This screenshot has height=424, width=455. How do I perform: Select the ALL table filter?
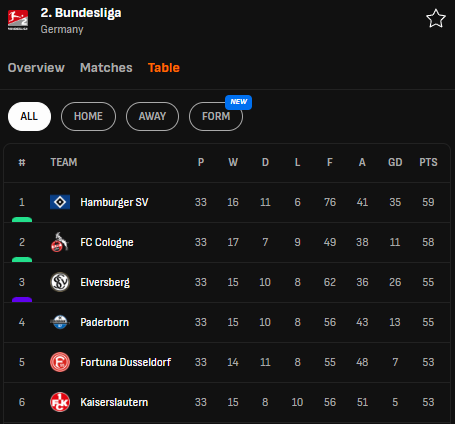[x=29, y=116]
